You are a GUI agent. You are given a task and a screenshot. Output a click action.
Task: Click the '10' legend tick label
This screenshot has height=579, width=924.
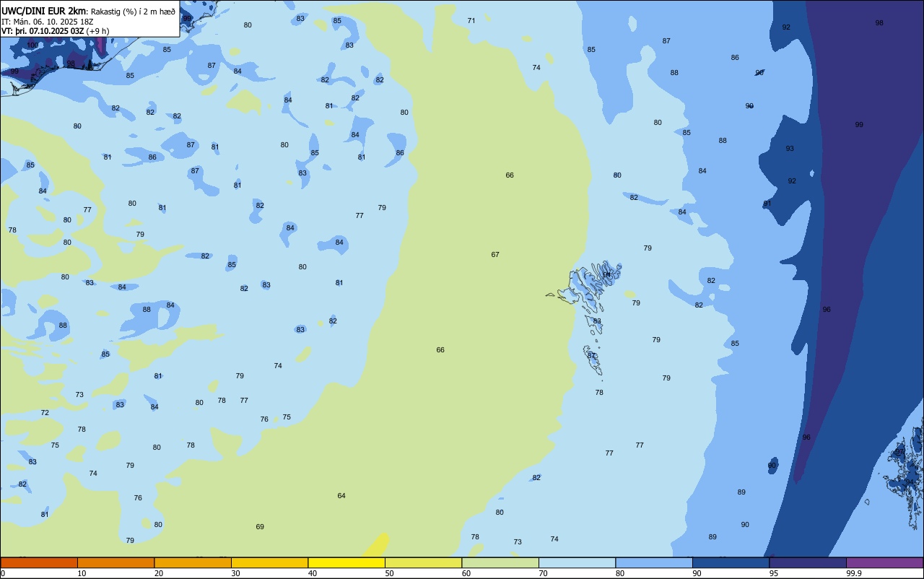pos(82,573)
